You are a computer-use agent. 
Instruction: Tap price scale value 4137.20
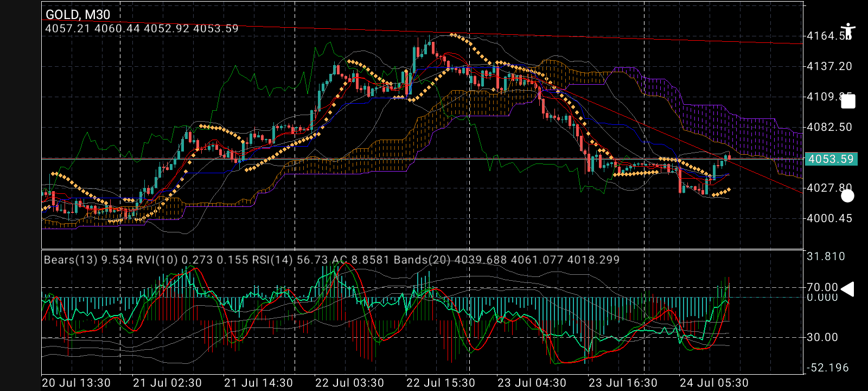(x=829, y=66)
